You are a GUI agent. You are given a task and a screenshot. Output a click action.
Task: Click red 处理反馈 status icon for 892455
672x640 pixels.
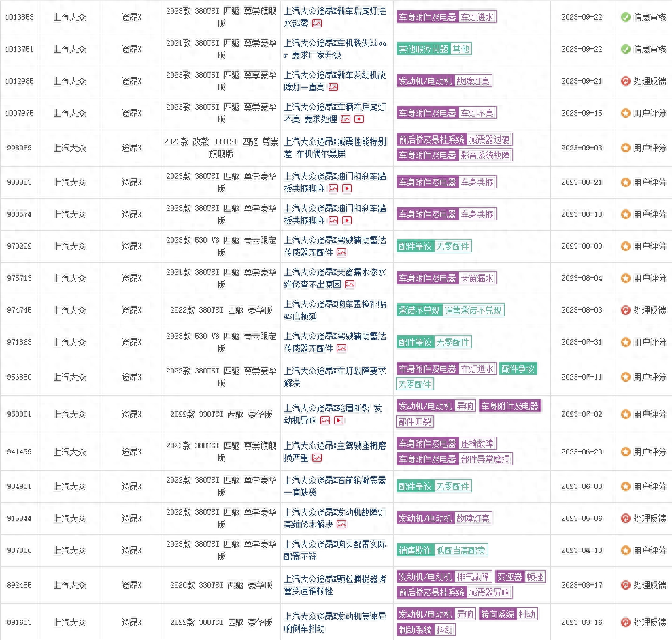pyautogui.click(x=625, y=585)
